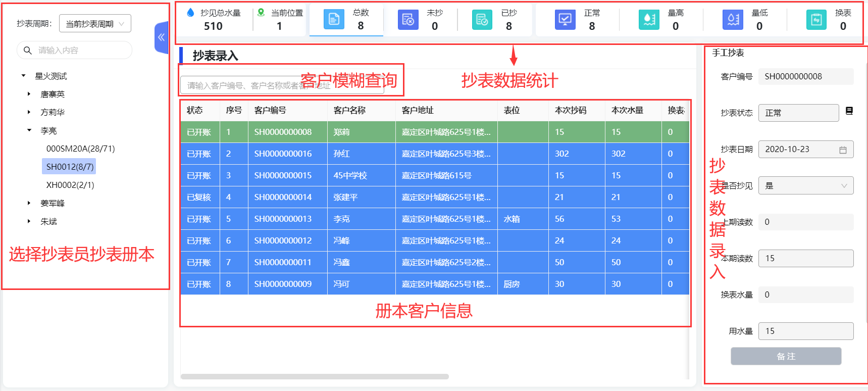The image size is (868, 391).
Task: Click the 客户编号 SH0000000008 field
Action: (x=806, y=76)
